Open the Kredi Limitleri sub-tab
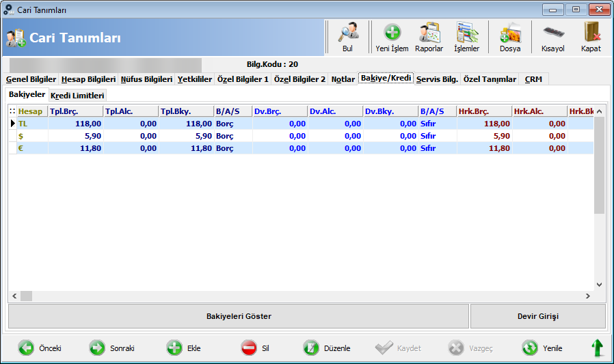Image resolution: width=614 pixels, height=364 pixels. pos(77,96)
